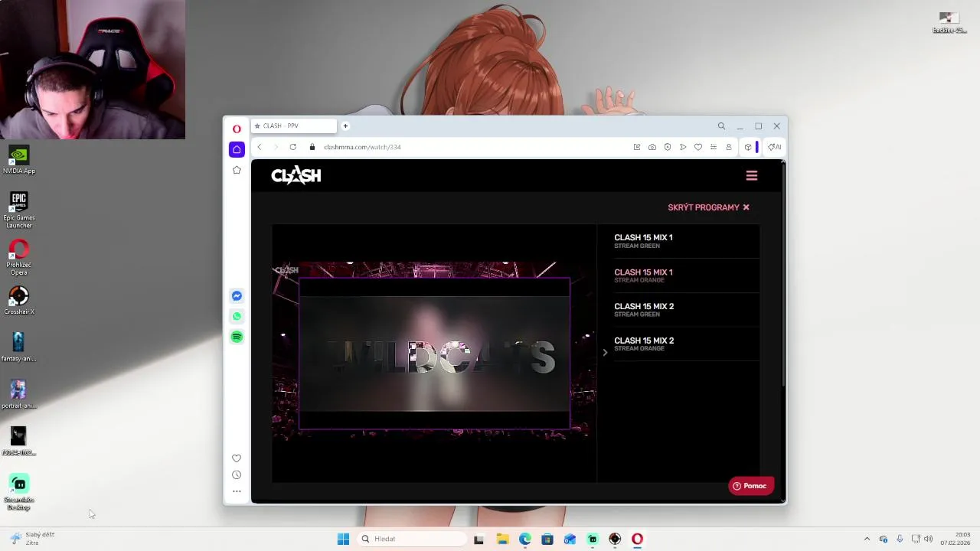Click the page vertical scrollbar
This screenshot has height=551, width=980.
click(783, 275)
